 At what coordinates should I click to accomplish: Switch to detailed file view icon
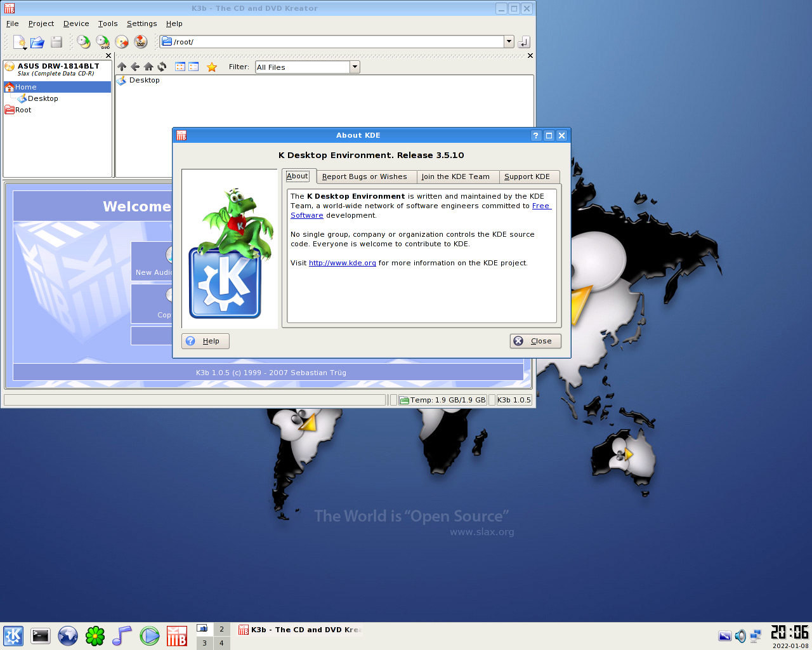pyautogui.click(x=193, y=67)
